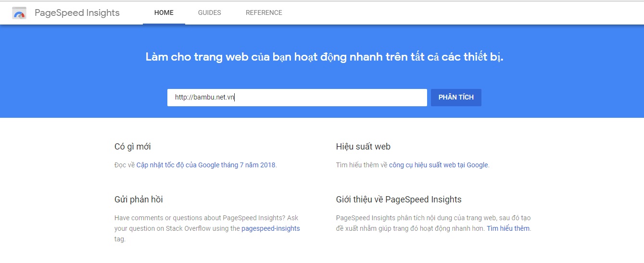Click the PageSpeed Insights gauge logo

tap(19, 13)
